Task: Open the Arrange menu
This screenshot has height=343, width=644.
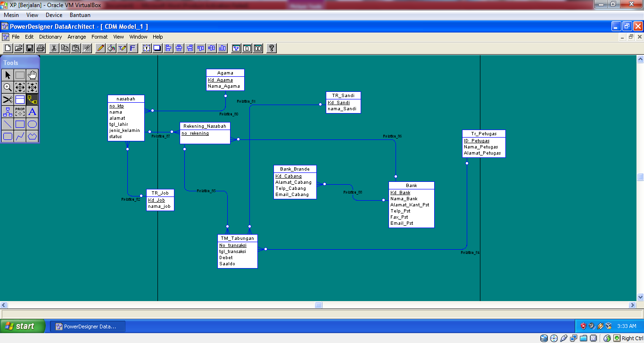Action: point(76,37)
